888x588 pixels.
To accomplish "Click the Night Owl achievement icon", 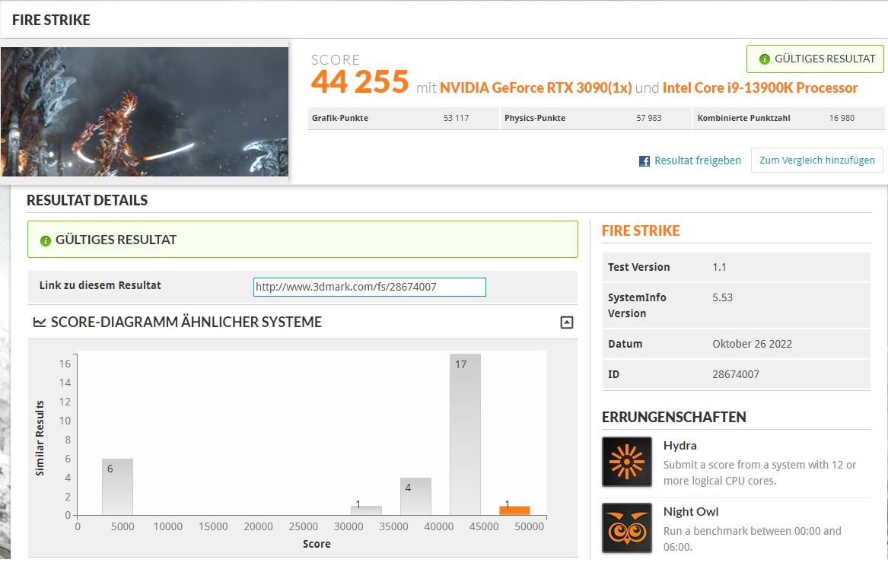I will (x=627, y=528).
